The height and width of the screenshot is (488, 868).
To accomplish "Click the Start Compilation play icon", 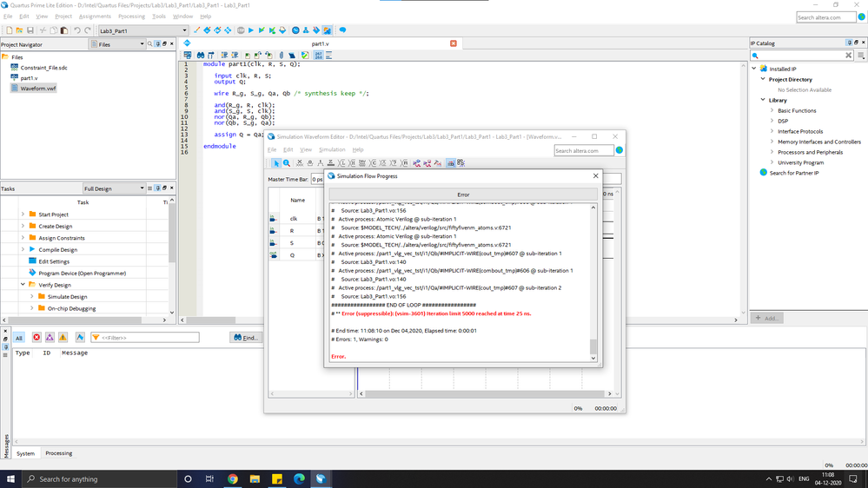I will point(251,30).
